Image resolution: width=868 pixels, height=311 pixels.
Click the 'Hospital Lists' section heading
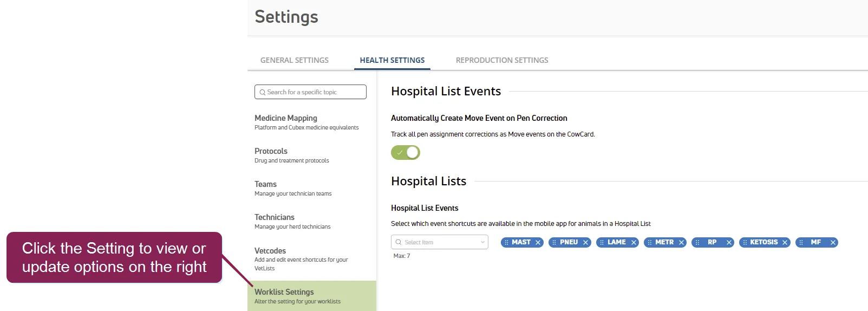(x=429, y=181)
